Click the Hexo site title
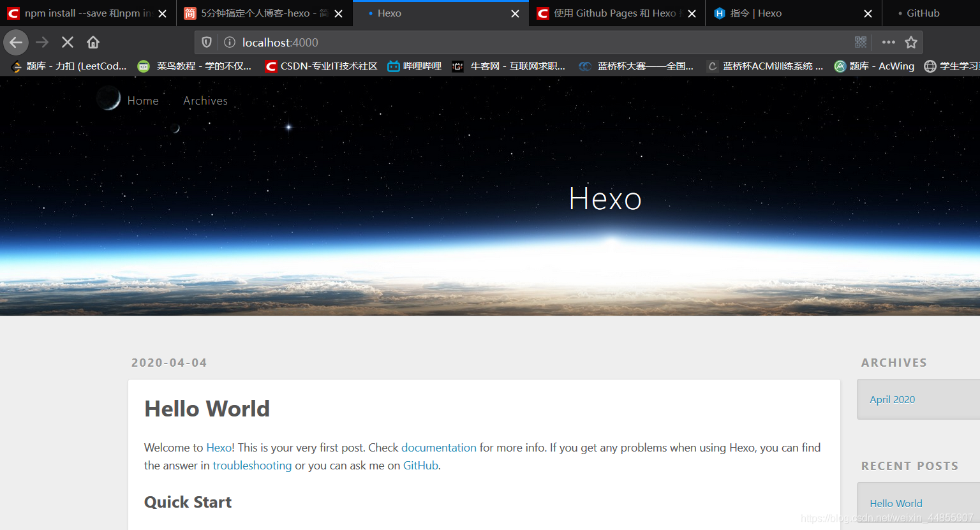The height and width of the screenshot is (530, 980). [x=605, y=198]
